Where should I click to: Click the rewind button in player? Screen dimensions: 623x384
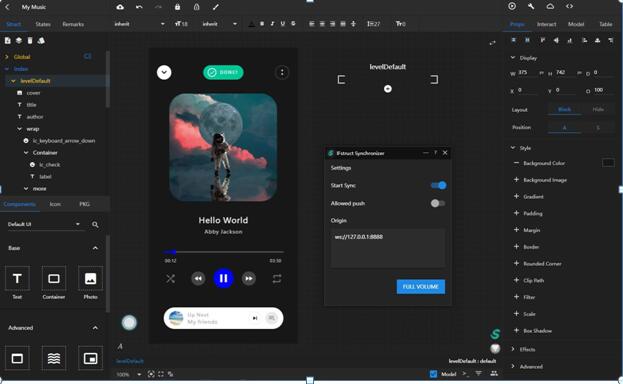(198, 279)
